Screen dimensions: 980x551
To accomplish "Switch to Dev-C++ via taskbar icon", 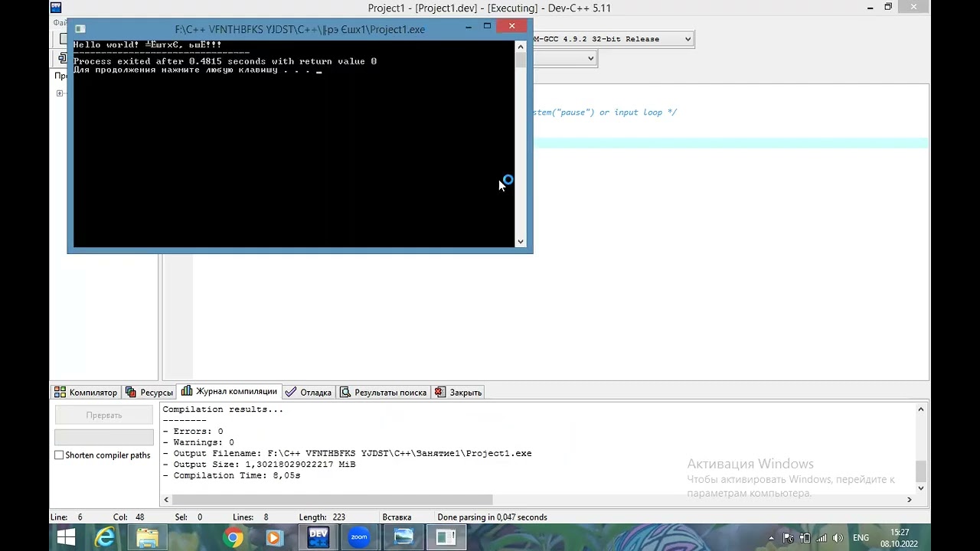I will point(318,537).
